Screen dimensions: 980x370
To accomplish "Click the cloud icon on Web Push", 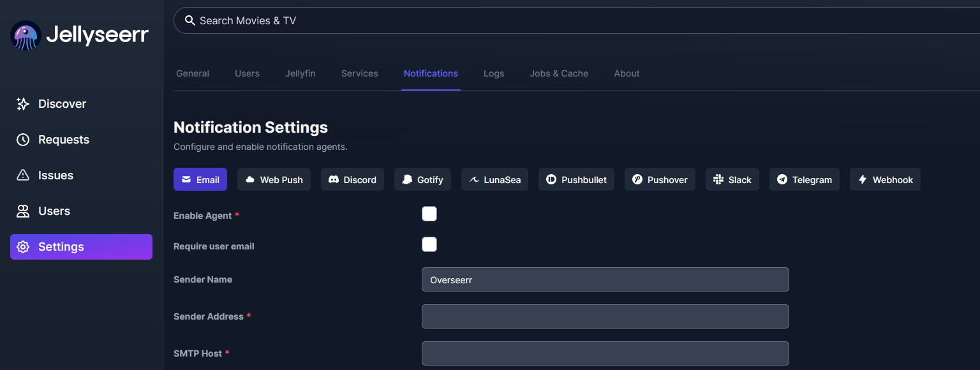I will pos(250,180).
